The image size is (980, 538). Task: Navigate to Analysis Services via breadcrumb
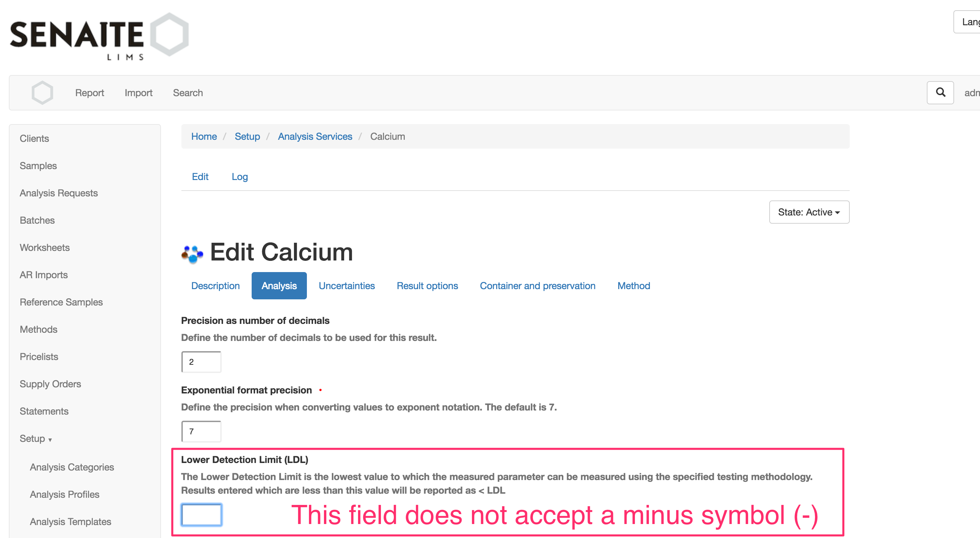[x=315, y=136]
